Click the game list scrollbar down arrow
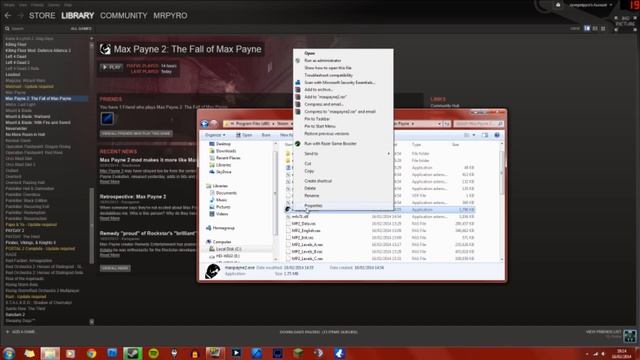Image resolution: width=640 pixels, height=360 pixels. (x=91, y=322)
